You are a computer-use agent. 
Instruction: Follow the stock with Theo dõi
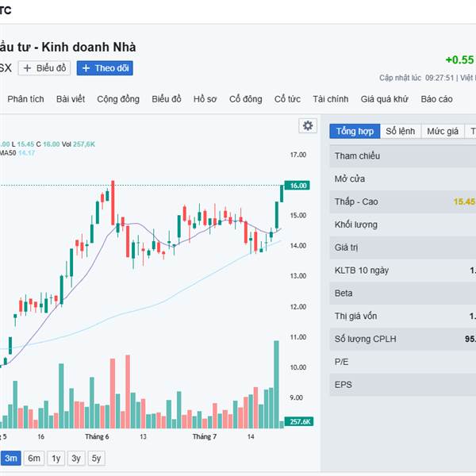point(105,68)
